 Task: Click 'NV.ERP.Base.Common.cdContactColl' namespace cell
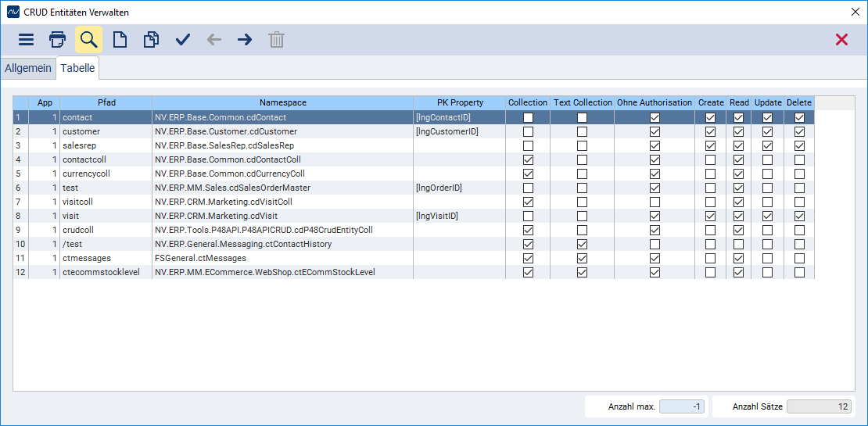coord(282,160)
